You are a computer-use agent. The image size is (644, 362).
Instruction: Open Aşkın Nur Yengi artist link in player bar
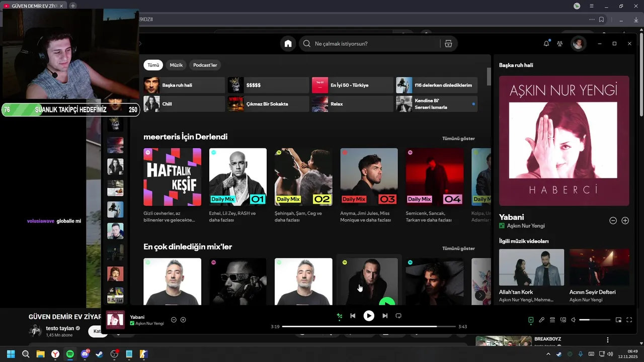point(149,323)
